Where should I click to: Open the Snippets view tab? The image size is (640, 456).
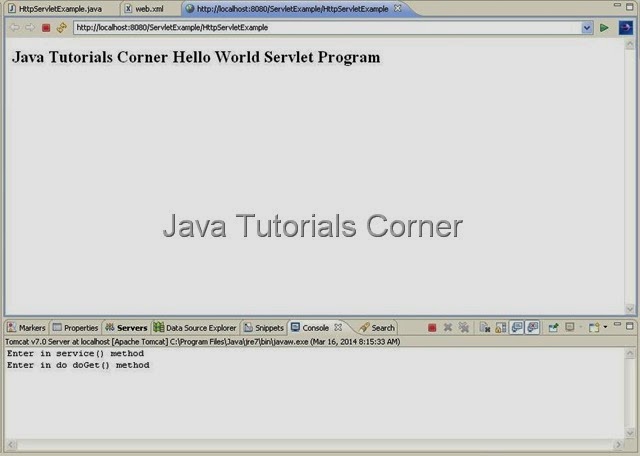[x=264, y=327]
